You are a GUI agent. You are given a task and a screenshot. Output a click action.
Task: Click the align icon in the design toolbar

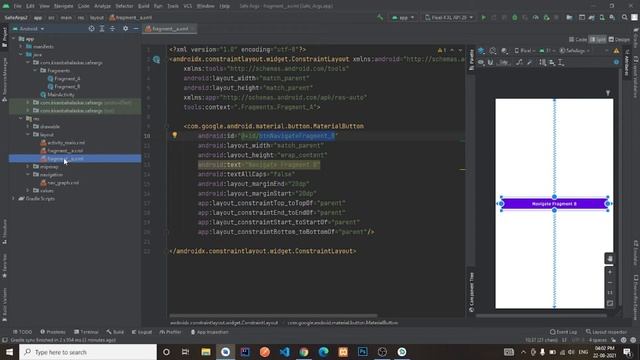click(x=552, y=62)
